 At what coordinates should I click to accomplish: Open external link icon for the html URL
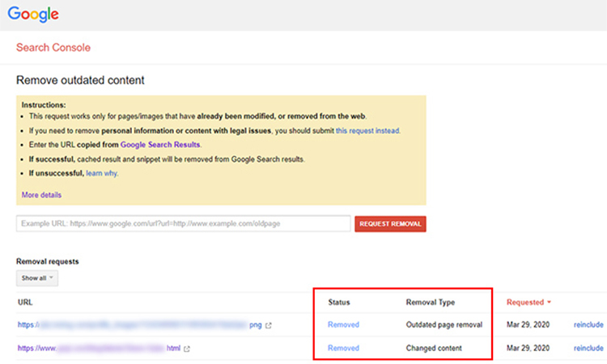pos(188,349)
